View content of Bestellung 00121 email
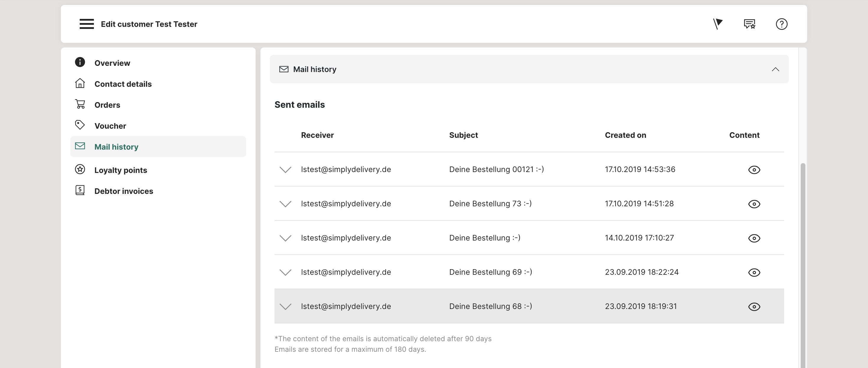The image size is (868, 368). point(754,170)
